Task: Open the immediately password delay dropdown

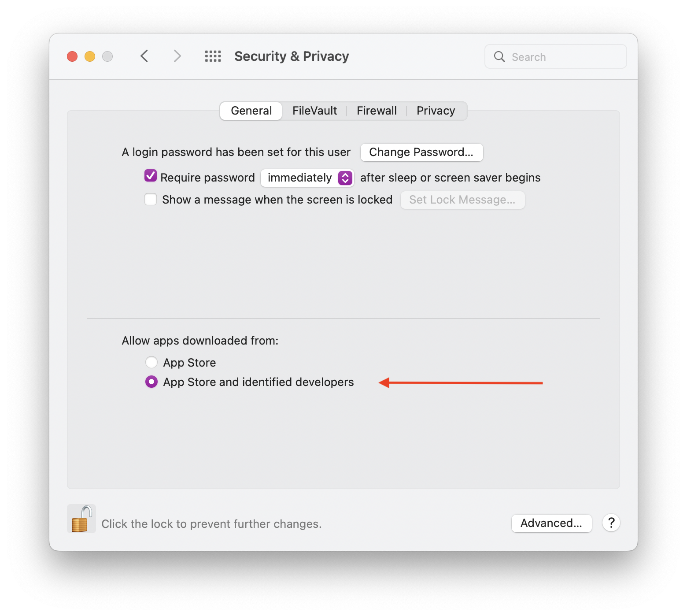Action: pos(307,178)
